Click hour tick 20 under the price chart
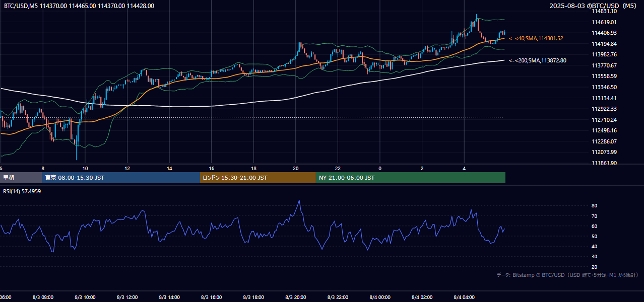The height and width of the screenshot is (302, 644). tap(296, 169)
